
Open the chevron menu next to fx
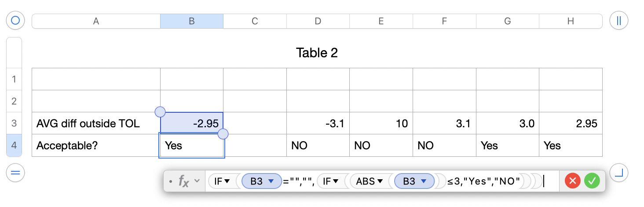(x=197, y=181)
